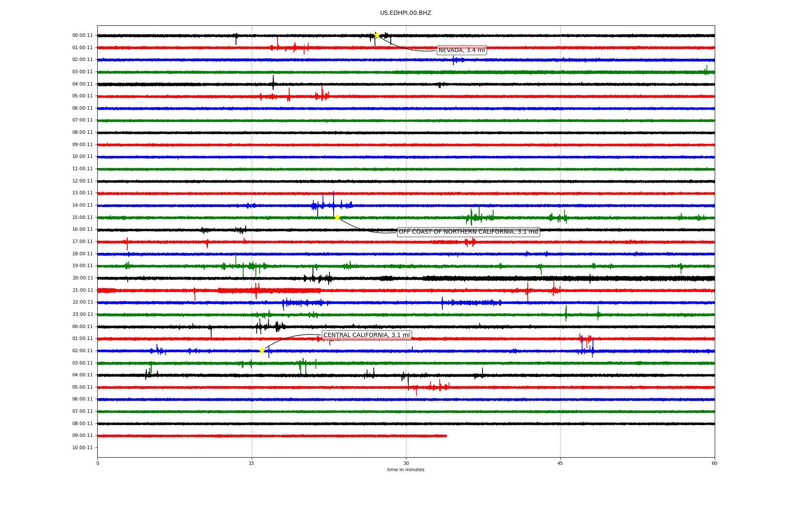Screen dimensions: 812x508
Task: Click the 21:00:11 time label
Action: pyautogui.click(x=82, y=290)
